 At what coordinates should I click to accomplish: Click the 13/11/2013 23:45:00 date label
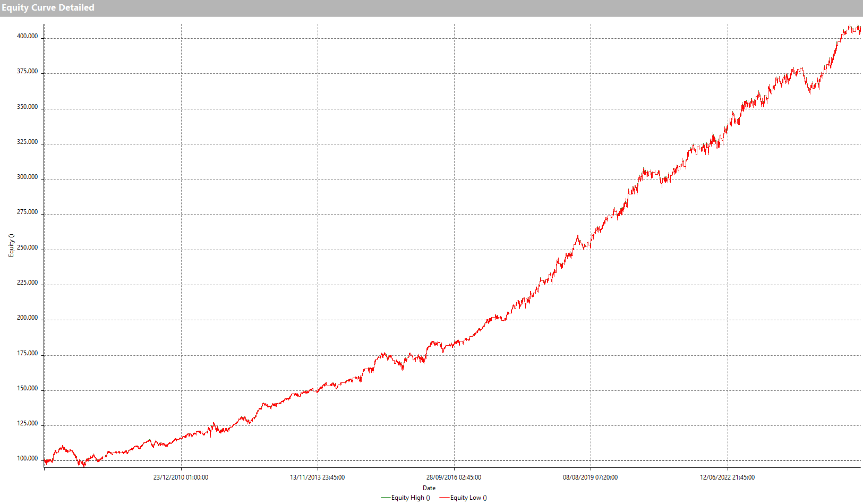pyautogui.click(x=317, y=477)
